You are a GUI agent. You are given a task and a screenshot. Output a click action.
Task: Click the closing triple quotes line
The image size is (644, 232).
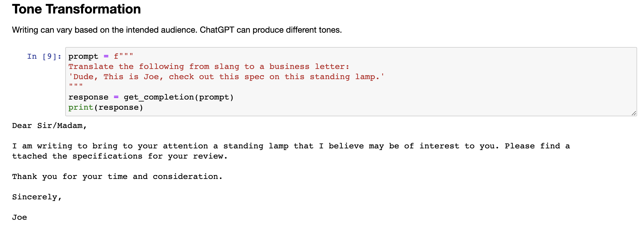(x=76, y=86)
